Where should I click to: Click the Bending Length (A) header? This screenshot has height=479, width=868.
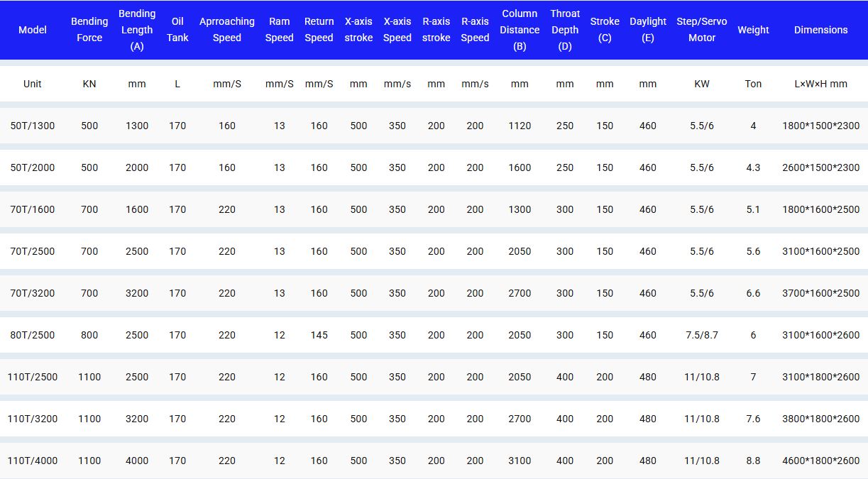pos(137,30)
